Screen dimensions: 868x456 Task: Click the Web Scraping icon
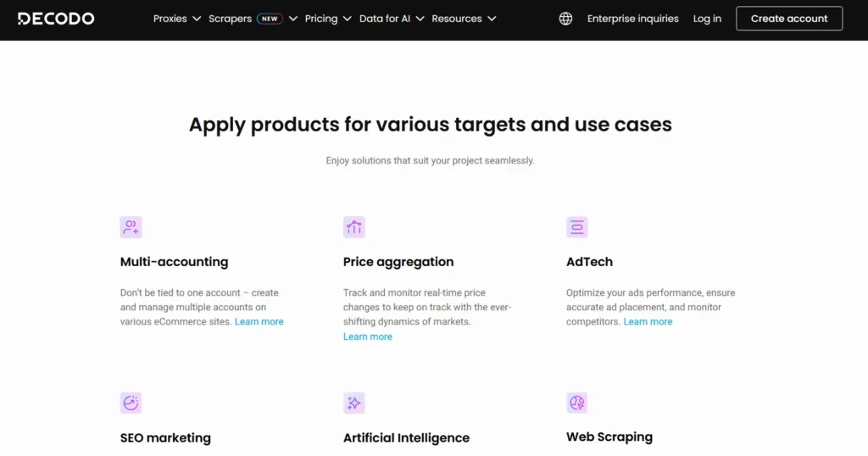[x=577, y=403]
